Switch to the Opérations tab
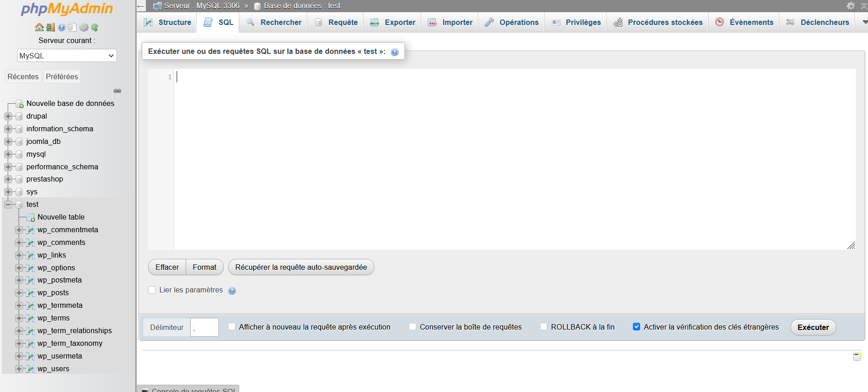This screenshot has width=868, height=392. click(511, 23)
